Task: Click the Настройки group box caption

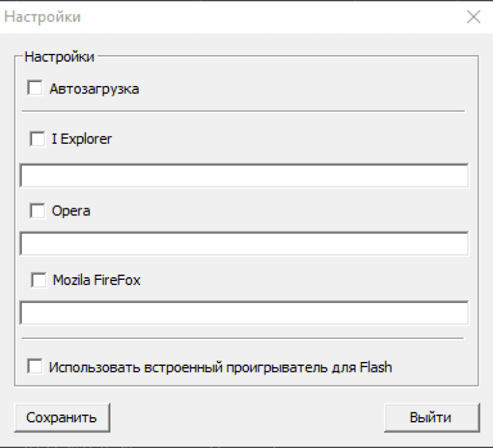Action: (x=59, y=56)
